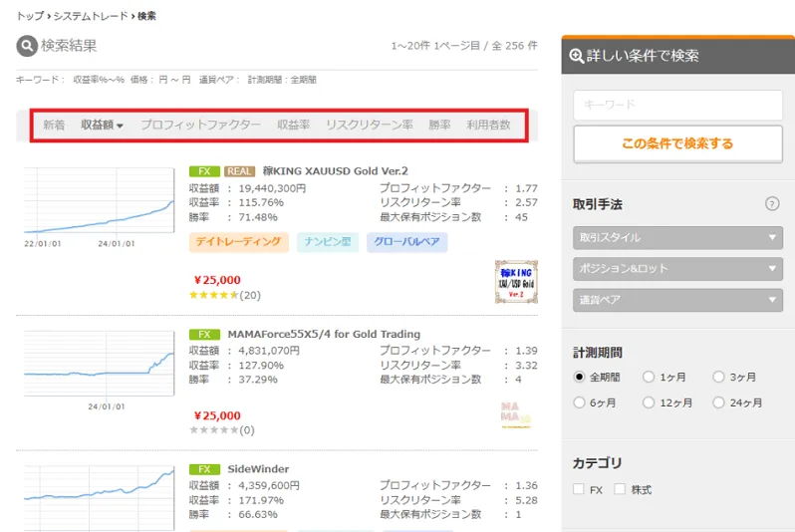Click the 縁KING XAUUSD Gold product logo icon
The image size is (795, 532).
(x=515, y=280)
